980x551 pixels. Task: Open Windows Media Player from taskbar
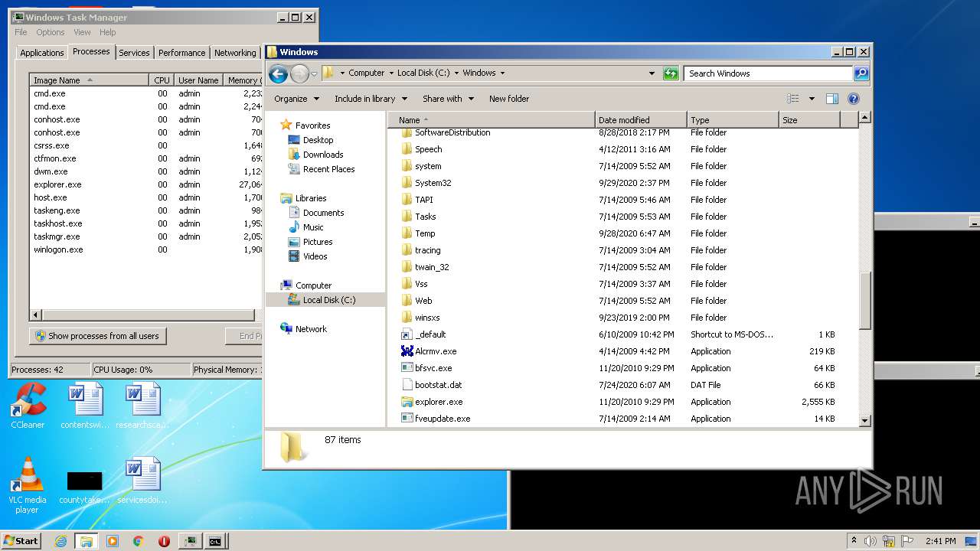(x=113, y=541)
